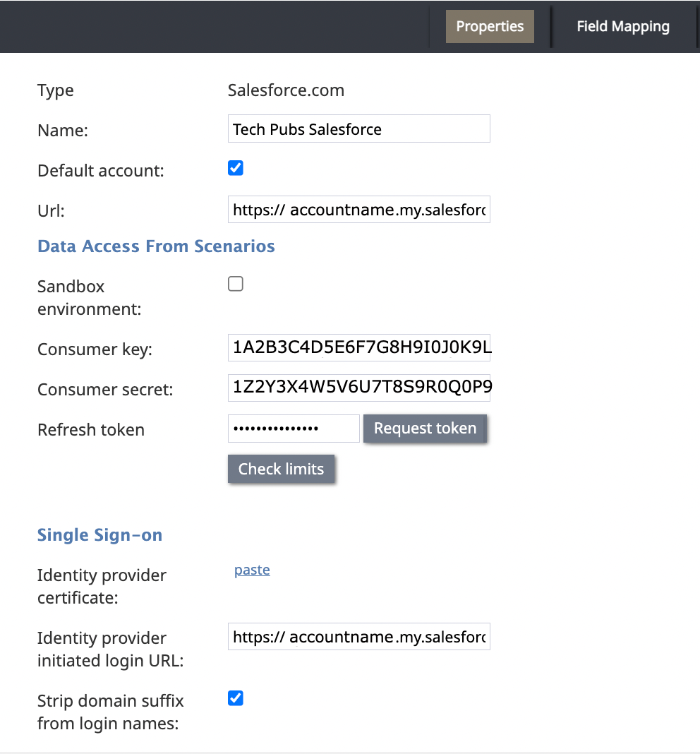
Task: Click the Data Access From Scenarios heading
Action: coord(156,246)
